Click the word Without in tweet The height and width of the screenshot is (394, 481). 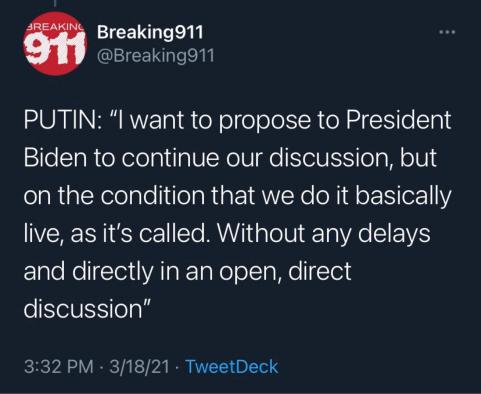[x=261, y=233]
